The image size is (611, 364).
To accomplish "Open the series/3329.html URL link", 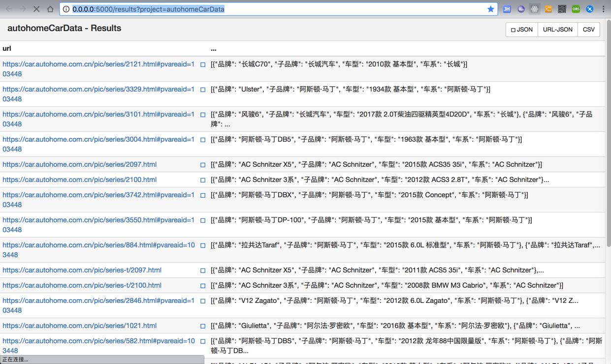I will (x=98, y=94).
